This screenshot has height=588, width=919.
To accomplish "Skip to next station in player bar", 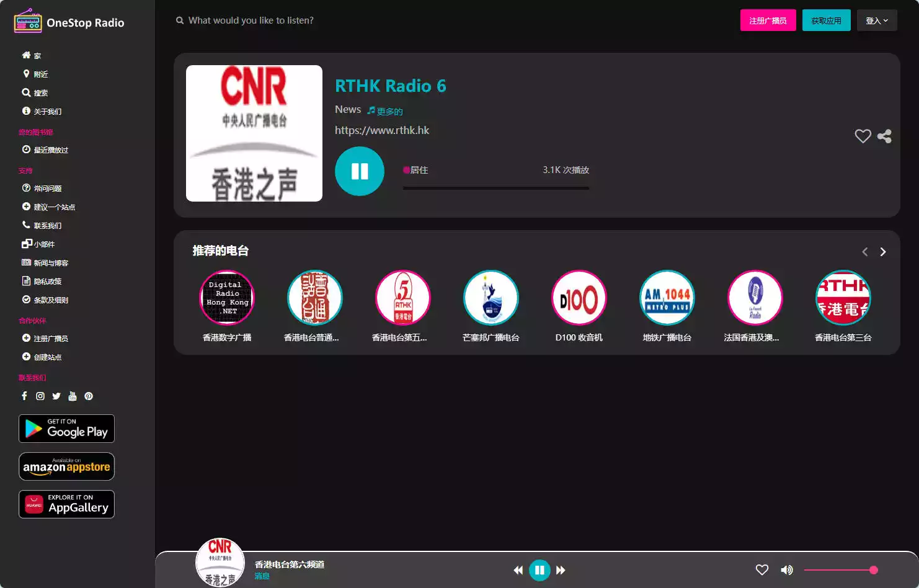I will pos(561,570).
